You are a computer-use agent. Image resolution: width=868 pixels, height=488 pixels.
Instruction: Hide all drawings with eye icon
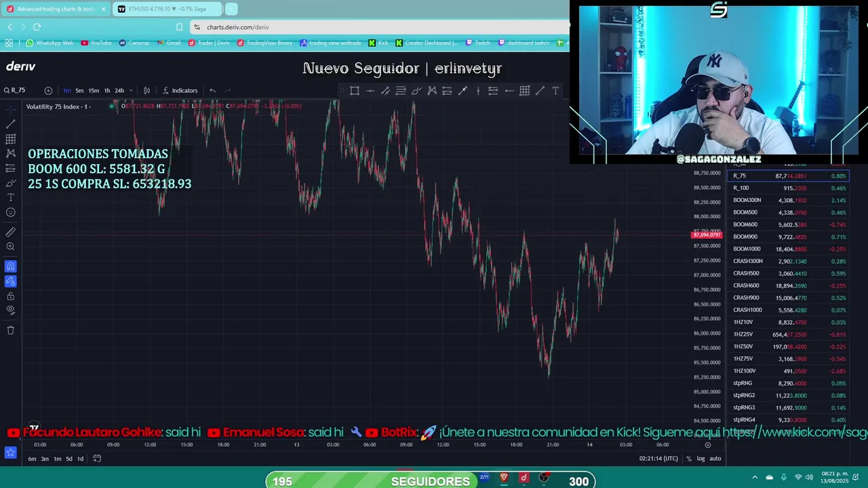click(11, 310)
